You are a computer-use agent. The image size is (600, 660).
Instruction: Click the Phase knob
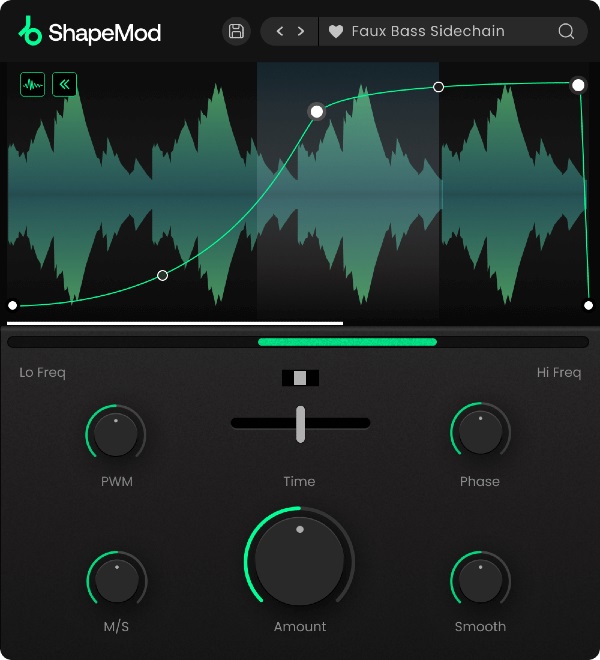point(480,432)
